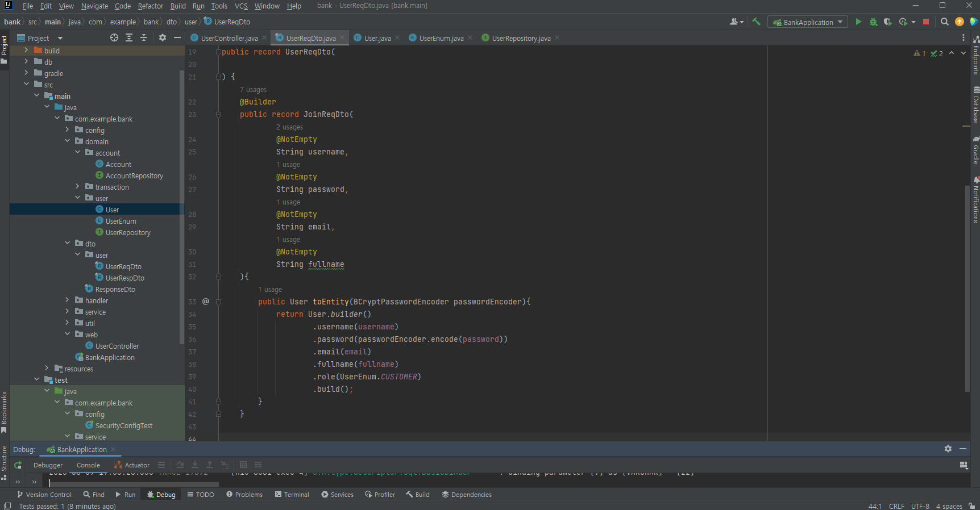980x510 pixels.
Task: Run with coverage icon
Action: pyautogui.click(x=887, y=22)
